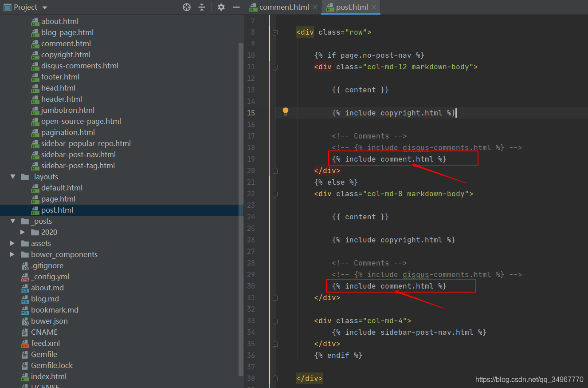The image size is (588, 388).
Task: Click the locate in project crosshair icon
Action: [187, 7]
